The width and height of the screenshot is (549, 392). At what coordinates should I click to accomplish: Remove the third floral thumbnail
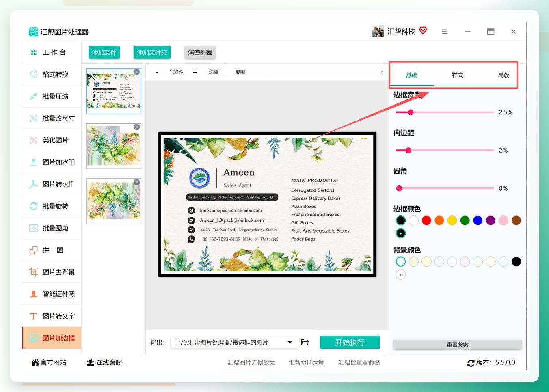[137, 182]
